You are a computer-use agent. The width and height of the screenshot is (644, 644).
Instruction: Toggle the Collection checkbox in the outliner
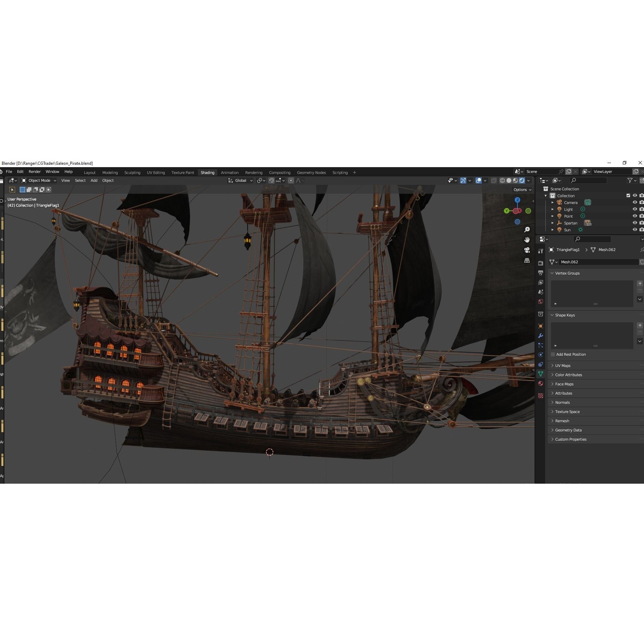(x=629, y=195)
